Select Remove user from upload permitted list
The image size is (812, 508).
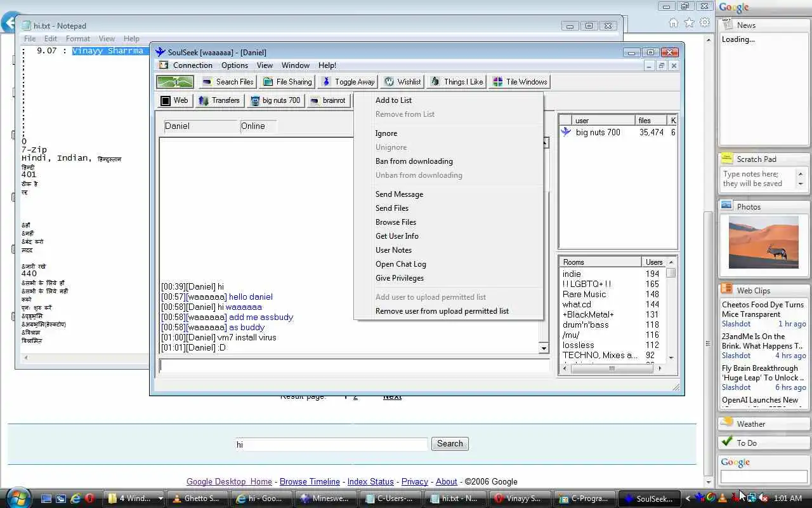pos(442,311)
